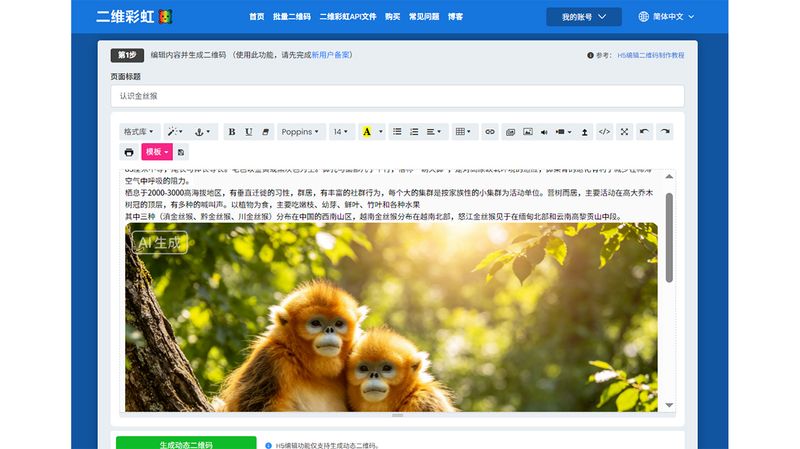Image resolution: width=800 pixels, height=449 pixels.
Task: Toggle bold formatting in the editor
Action: pos(232,132)
